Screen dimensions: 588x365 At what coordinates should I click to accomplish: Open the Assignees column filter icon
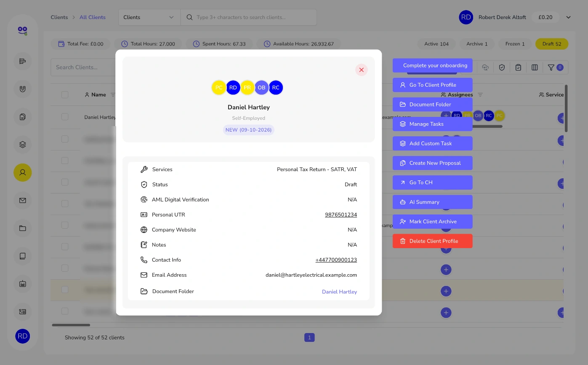480,95
